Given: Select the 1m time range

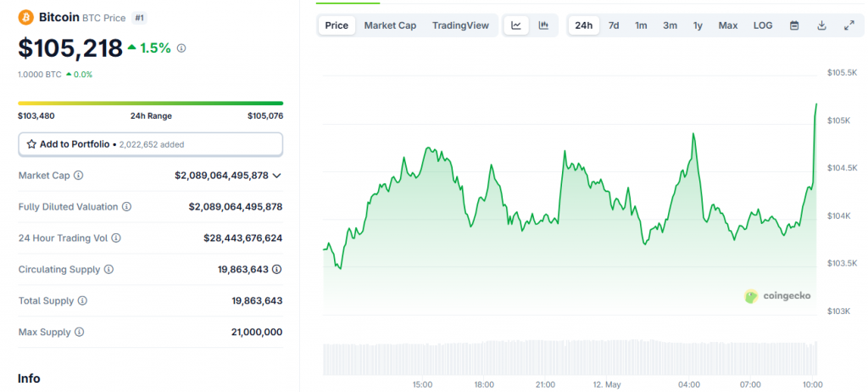Looking at the screenshot, I should [x=641, y=25].
